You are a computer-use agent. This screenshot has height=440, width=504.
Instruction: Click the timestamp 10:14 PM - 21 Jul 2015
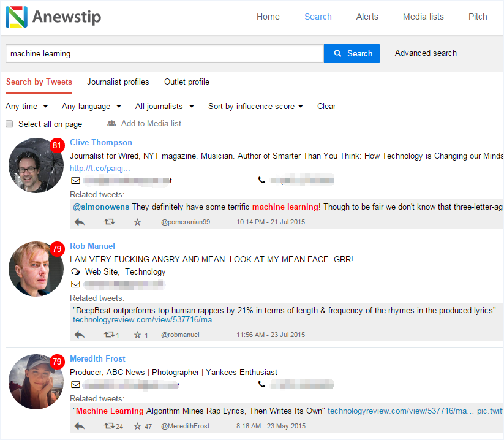click(271, 222)
